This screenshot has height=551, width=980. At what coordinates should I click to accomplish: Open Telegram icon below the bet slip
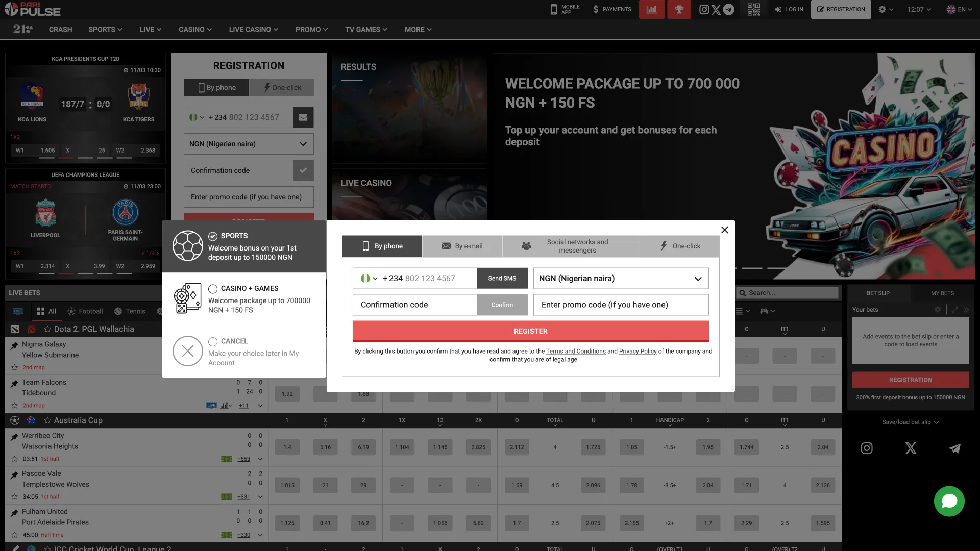click(x=954, y=448)
